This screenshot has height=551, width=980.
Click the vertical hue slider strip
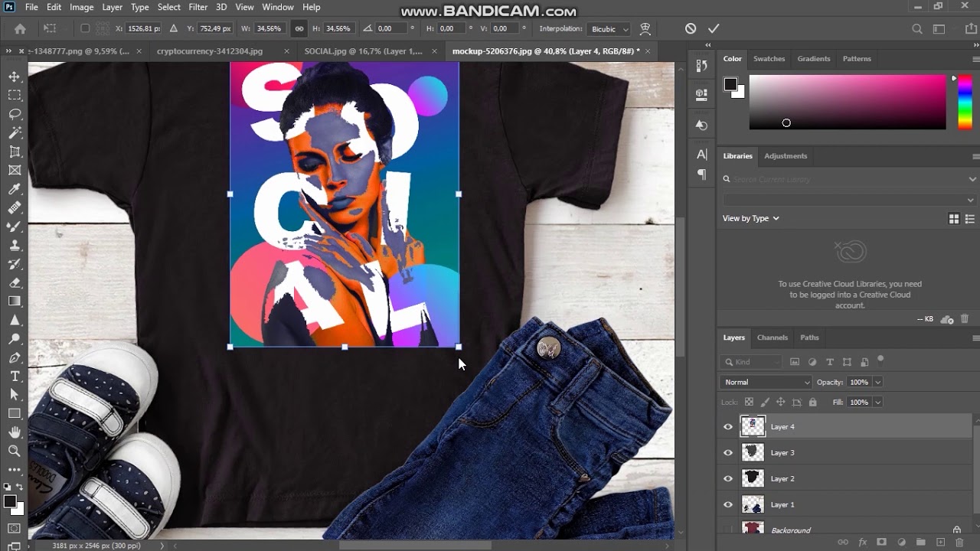(x=965, y=102)
